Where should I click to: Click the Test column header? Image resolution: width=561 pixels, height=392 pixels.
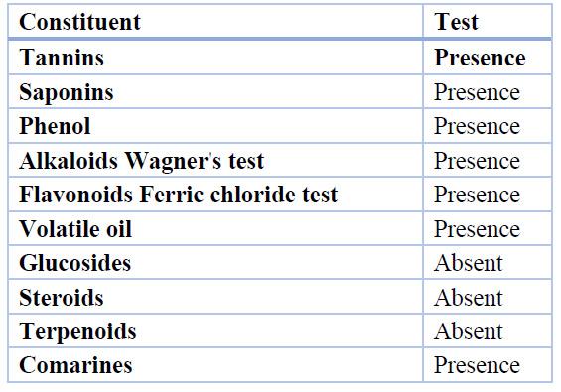456,22
